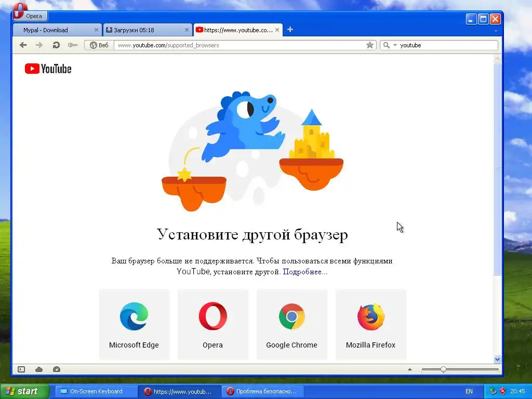532x399 pixels.
Task: Focus the address bar with youtube.com URL
Action: tap(239, 45)
